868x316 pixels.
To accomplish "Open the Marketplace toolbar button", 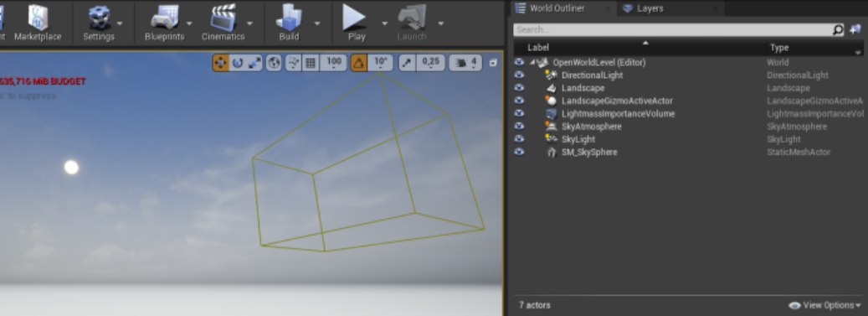I will 38,22.
